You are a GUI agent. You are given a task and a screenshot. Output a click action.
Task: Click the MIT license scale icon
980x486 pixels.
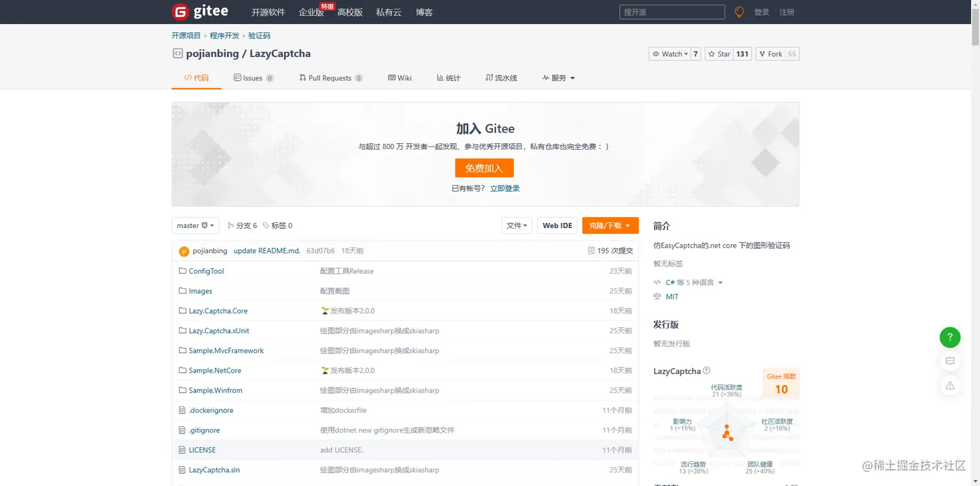point(658,296)
